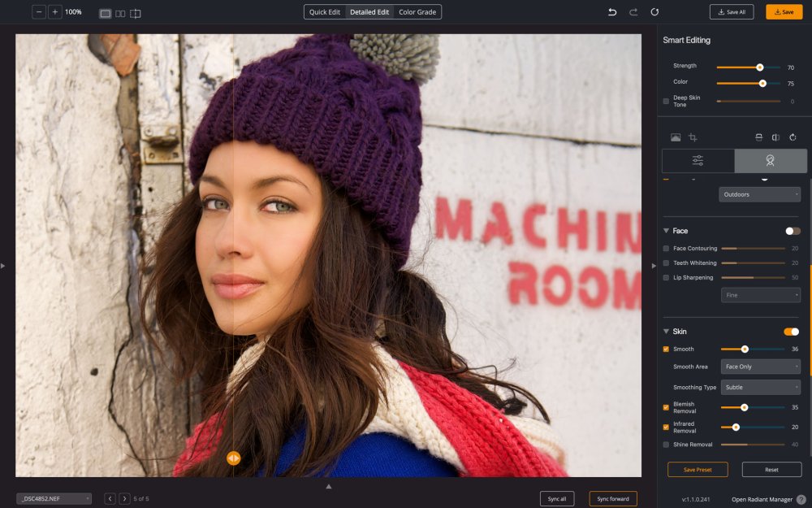Switch to Color Grade tab
Image resolution: width=812 pixels, height=508 pixels.
click(x=417, y=12)
